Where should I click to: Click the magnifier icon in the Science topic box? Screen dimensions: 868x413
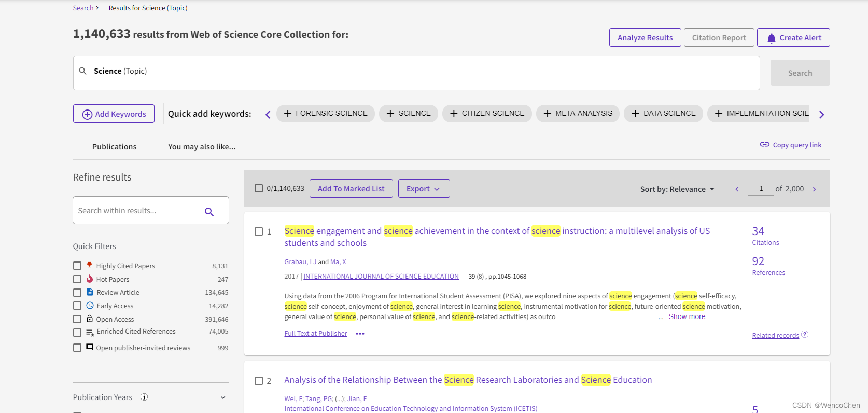(x=82, y=71)
